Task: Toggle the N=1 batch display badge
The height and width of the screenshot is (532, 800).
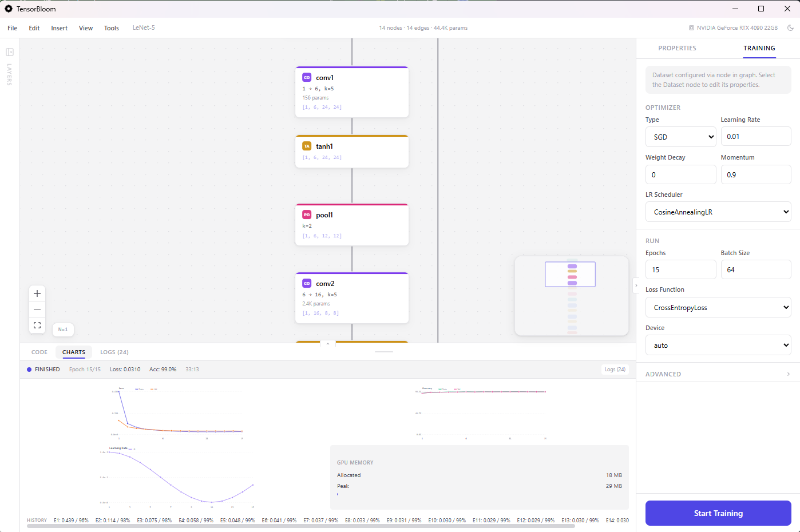Action: click(x=63, y=329)
